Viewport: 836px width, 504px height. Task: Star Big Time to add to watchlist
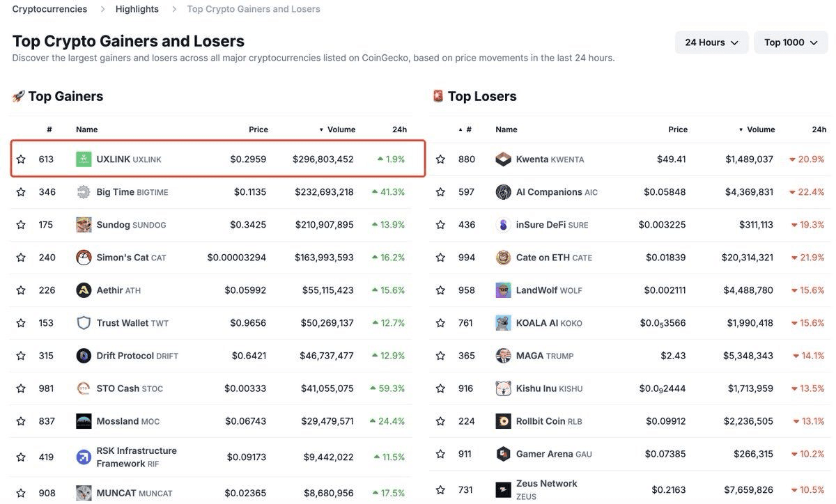tap(21, 192)
